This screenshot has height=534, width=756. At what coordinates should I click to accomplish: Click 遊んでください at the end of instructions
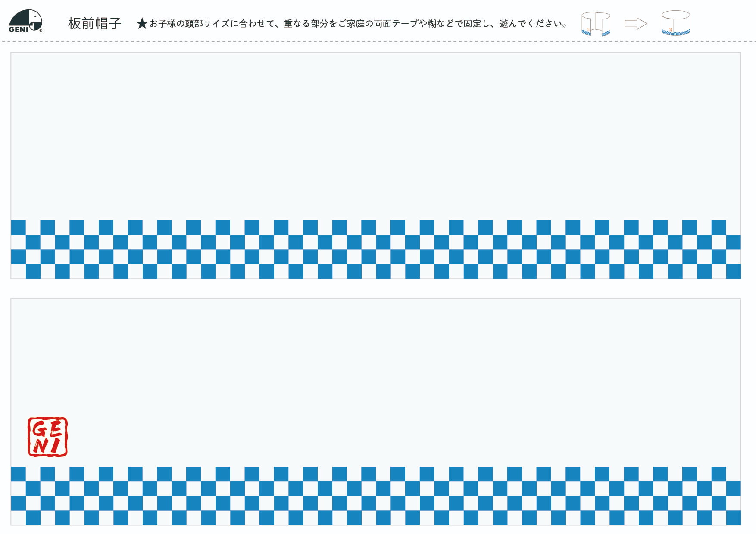533,24
